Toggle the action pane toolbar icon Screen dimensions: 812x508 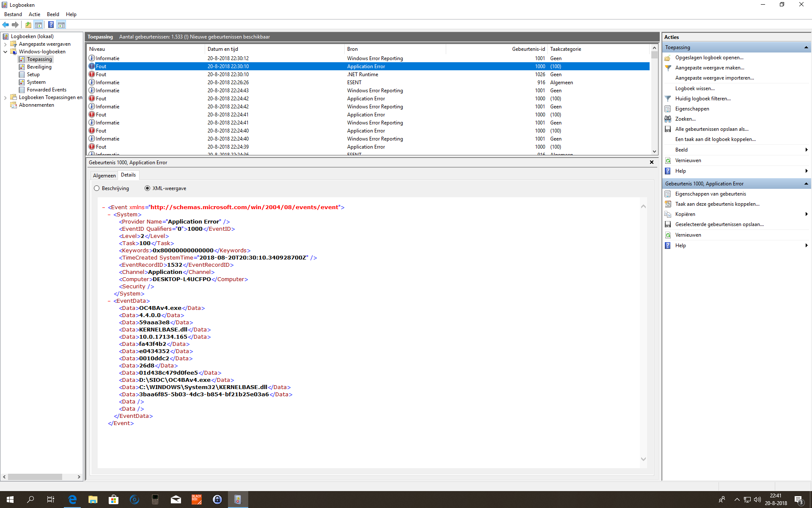click(x=61, y=25)
